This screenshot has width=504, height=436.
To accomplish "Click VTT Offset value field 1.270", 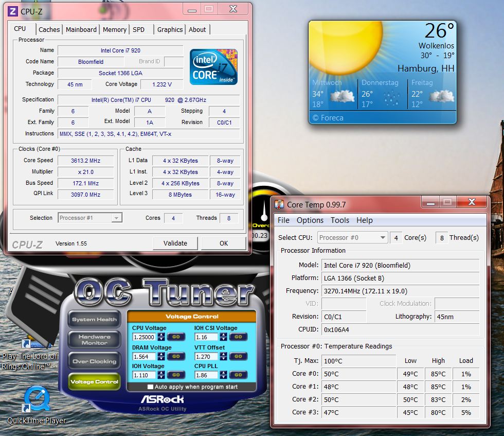I will 206,357.
